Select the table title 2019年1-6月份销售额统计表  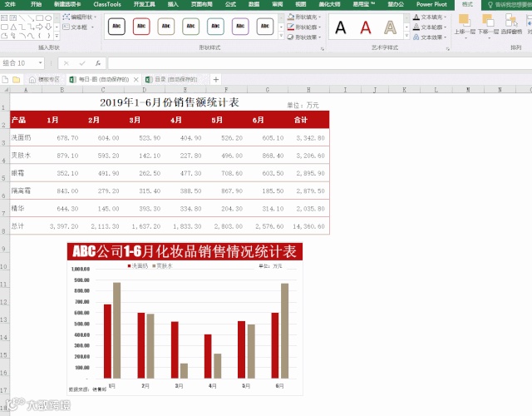point(170,102)
